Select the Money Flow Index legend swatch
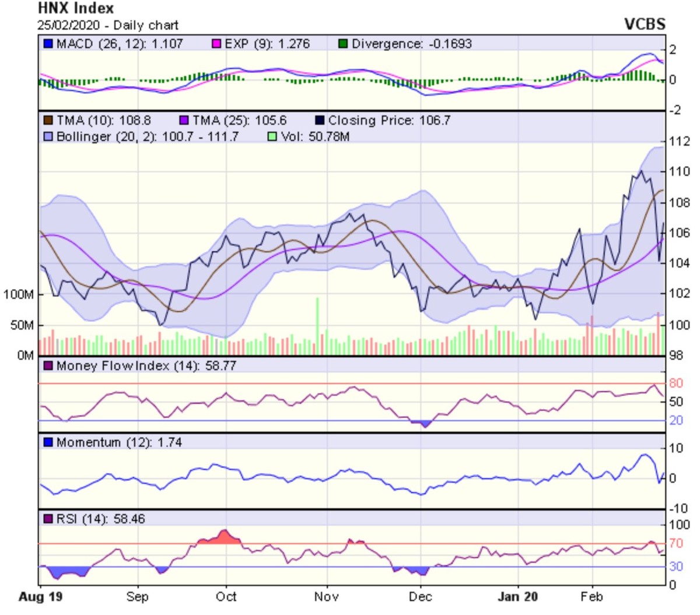This screenshot has height=615, width=700. (x=48, y=366)
